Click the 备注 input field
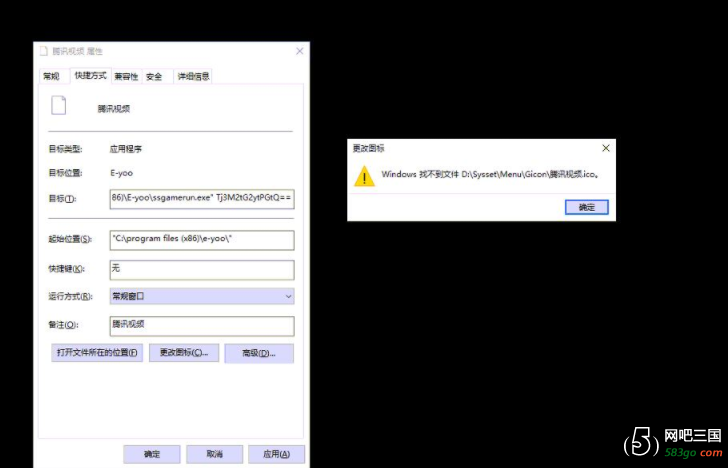Screen dimensions: 728x468 (202, 325)
